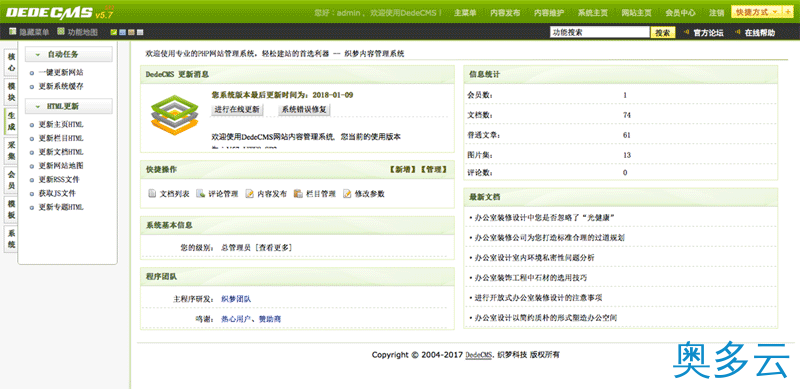Click 查看更多 next to 总管理员
800x389 pixels.
[x=273, y=248]
